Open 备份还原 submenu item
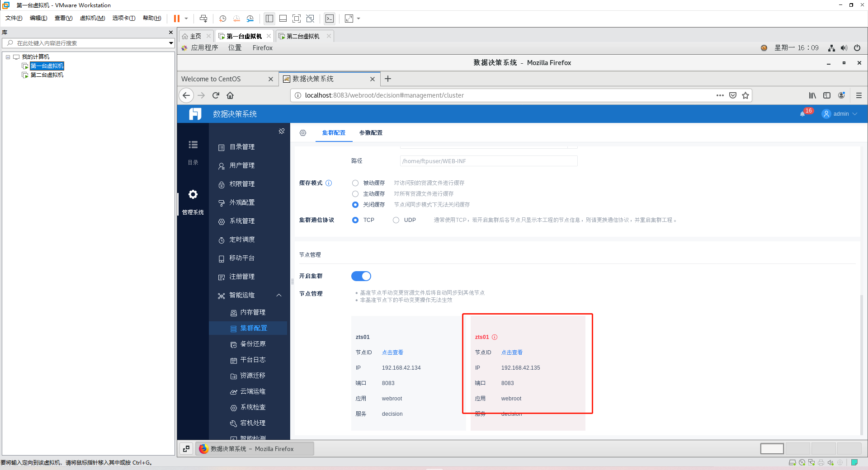Screen dimensions: 868x470 (x=253, y=344)
